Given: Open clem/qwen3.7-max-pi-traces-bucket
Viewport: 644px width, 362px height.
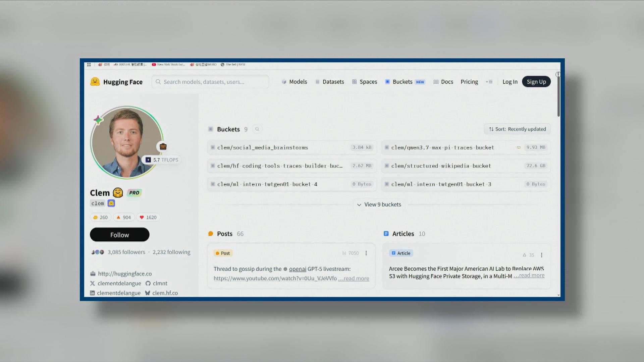Looking at the screenshot, I should tap(466, 147).
